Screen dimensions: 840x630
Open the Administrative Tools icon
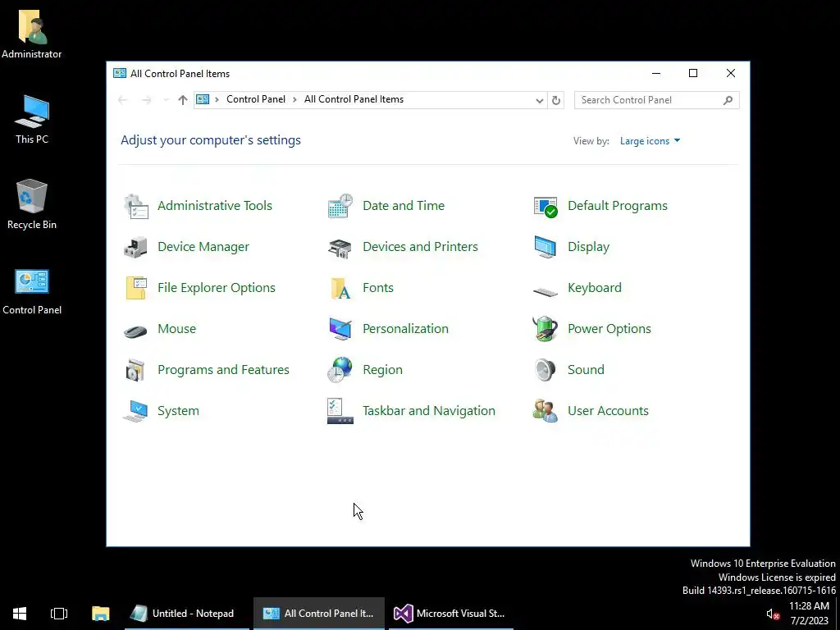pos(136,206)
